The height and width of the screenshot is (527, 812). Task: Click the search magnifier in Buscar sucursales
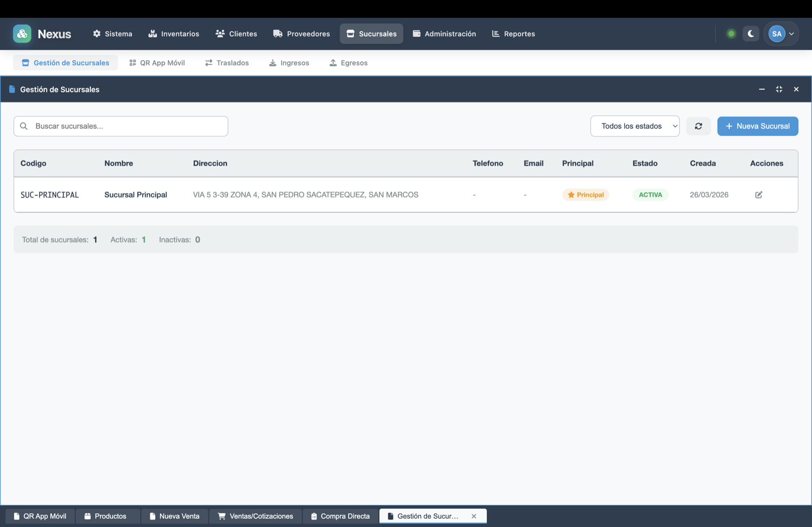[x=24, y=126]
